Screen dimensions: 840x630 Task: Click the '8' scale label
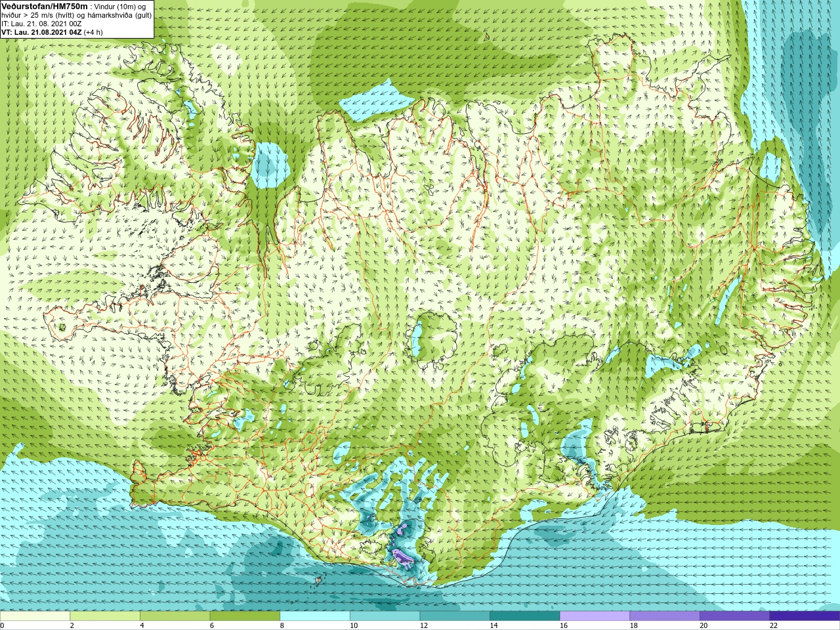[282, 625]
